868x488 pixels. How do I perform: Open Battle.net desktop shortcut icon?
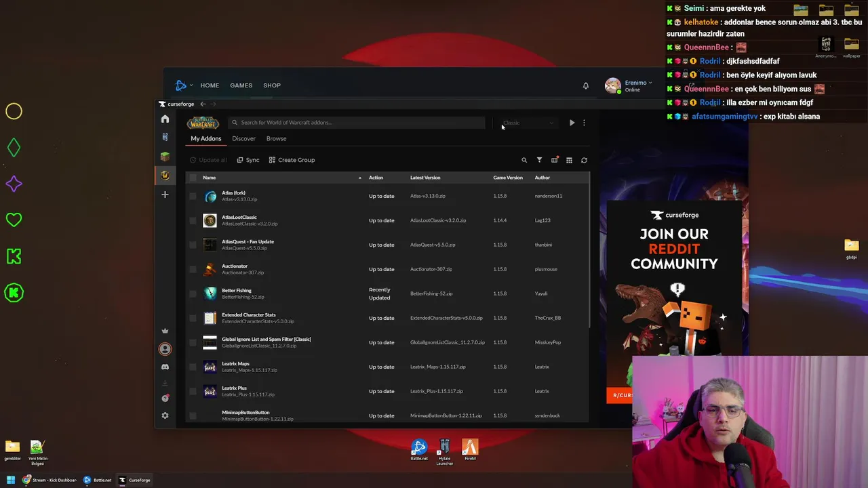[x=419, y=450]
